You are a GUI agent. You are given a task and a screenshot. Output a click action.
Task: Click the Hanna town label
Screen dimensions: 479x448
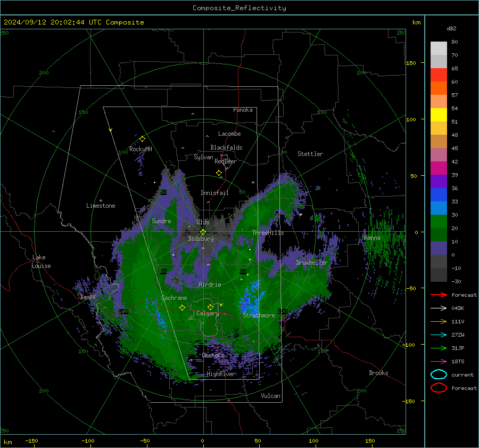372,238
